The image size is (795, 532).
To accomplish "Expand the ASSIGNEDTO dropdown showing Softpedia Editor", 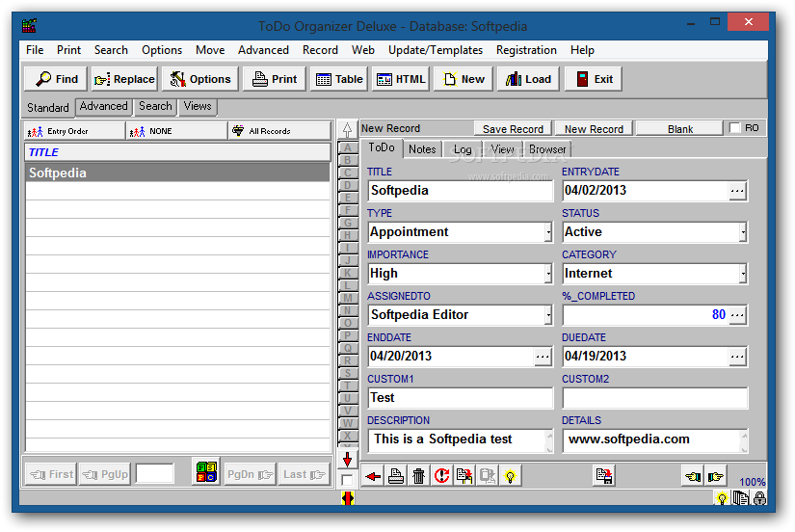I will point(548,315).
